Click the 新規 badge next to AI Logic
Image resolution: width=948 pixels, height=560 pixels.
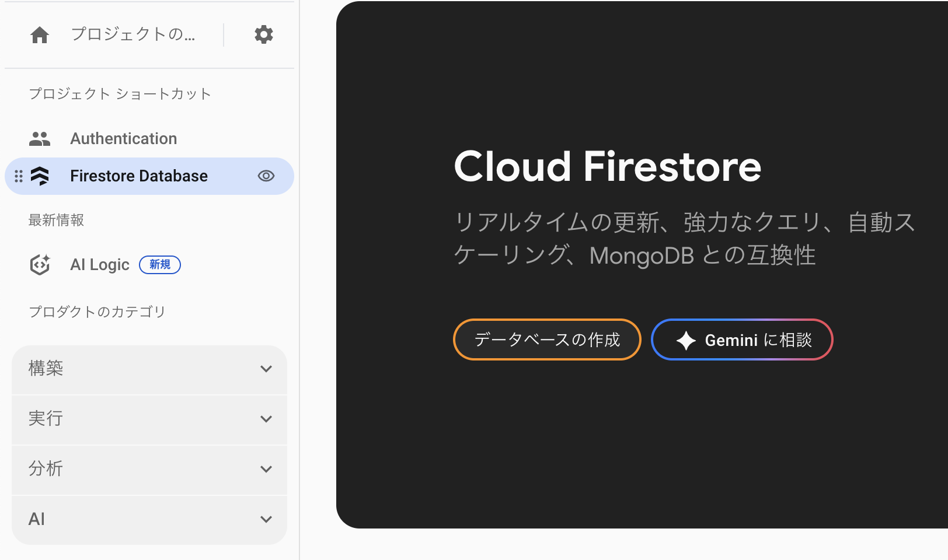coord(160,265)
